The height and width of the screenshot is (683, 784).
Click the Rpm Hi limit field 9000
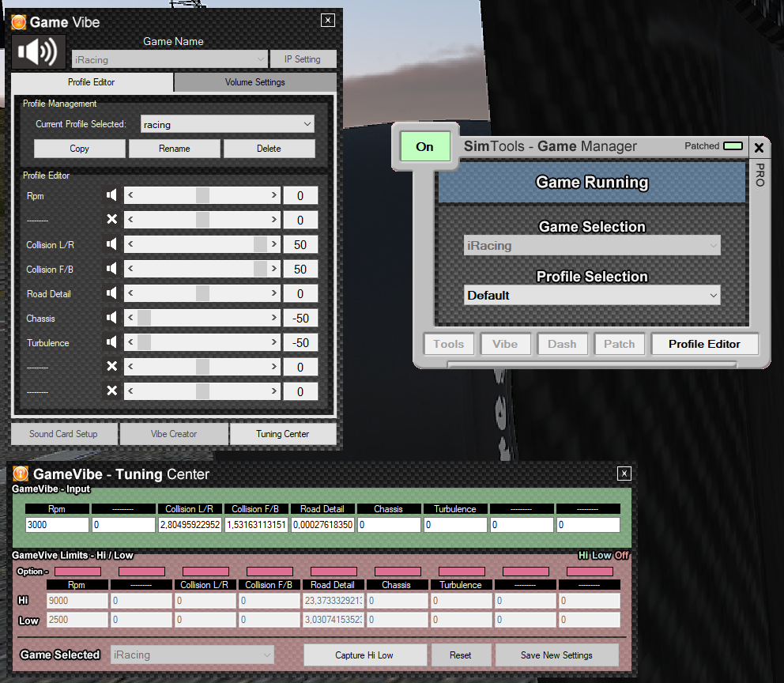(x=77, y=601)
